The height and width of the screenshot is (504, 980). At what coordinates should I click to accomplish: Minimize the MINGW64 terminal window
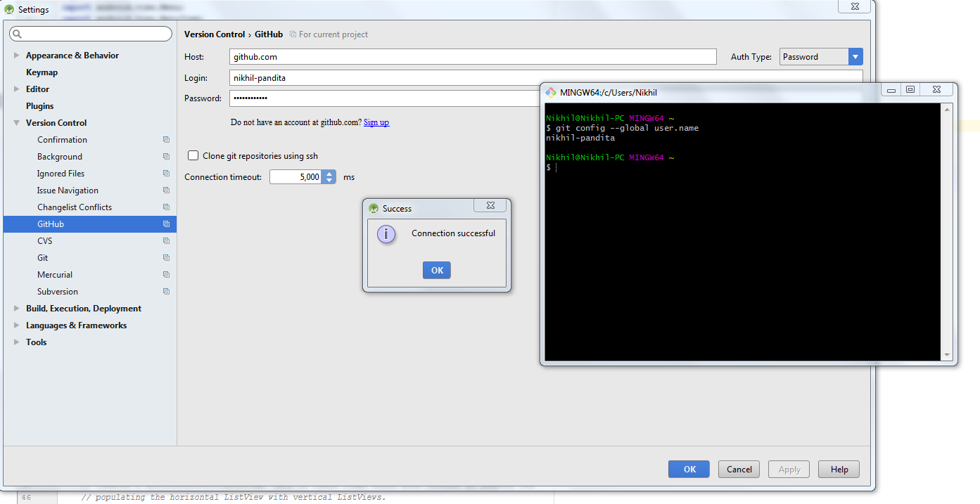891,90
